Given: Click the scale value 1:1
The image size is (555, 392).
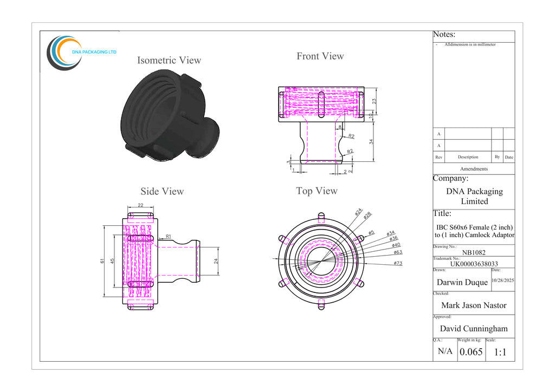Looking at the screenshot, I should pos(500,352).
